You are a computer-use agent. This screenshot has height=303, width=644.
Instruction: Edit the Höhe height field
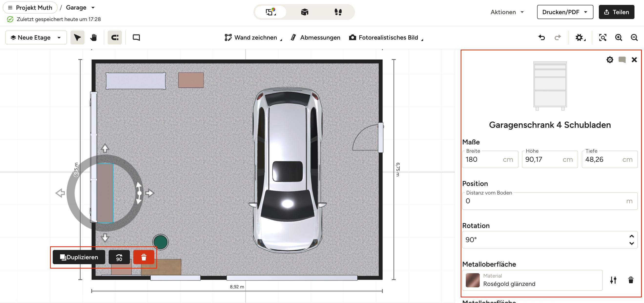click(550, 159)
